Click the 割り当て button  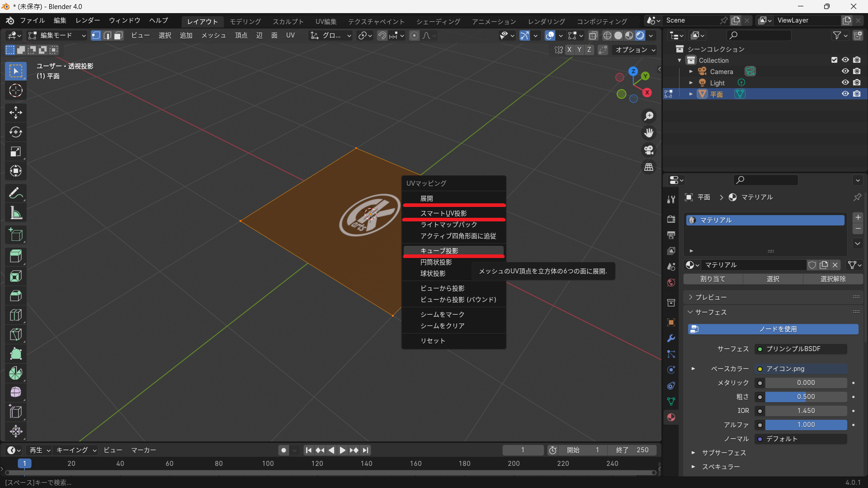pos(712,279)
